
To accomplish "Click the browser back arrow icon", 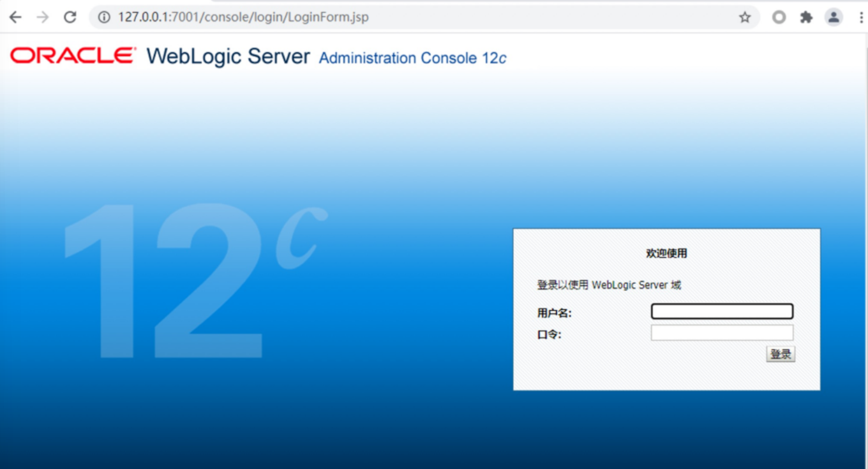I will [x=14, y=17].
